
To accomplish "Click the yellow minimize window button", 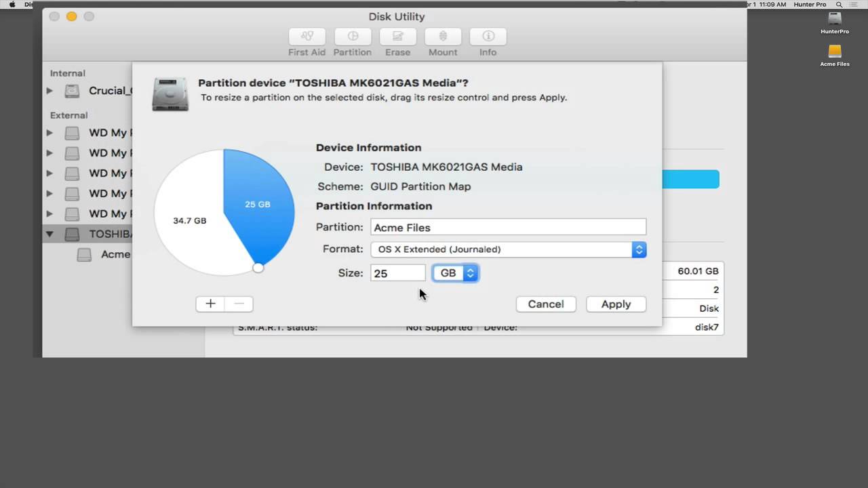I will click(x=72, y=16).
